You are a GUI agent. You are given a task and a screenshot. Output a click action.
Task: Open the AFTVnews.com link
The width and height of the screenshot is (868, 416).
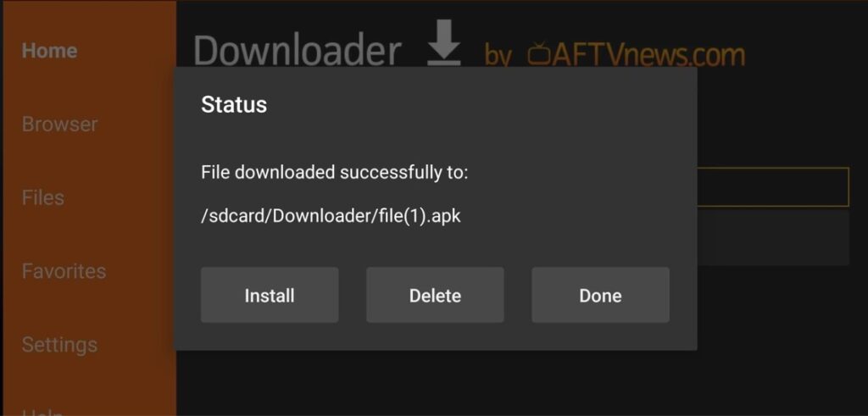point(637,55)
